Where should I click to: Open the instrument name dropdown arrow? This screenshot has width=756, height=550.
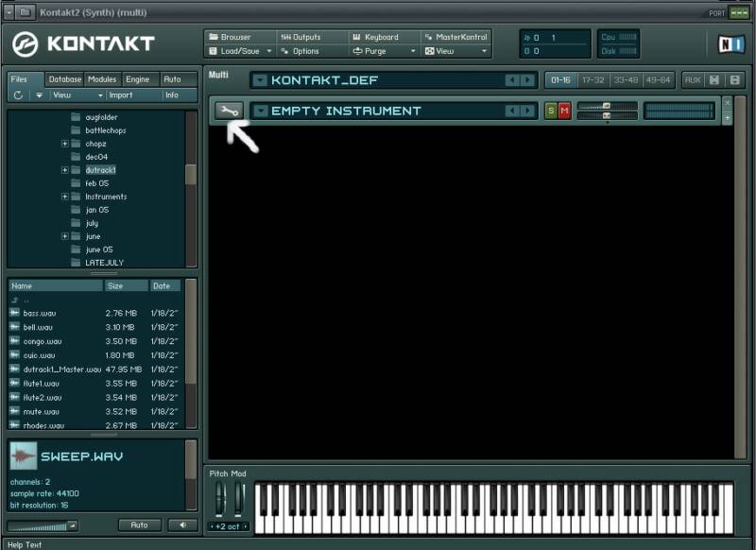(x=261, y=111)
